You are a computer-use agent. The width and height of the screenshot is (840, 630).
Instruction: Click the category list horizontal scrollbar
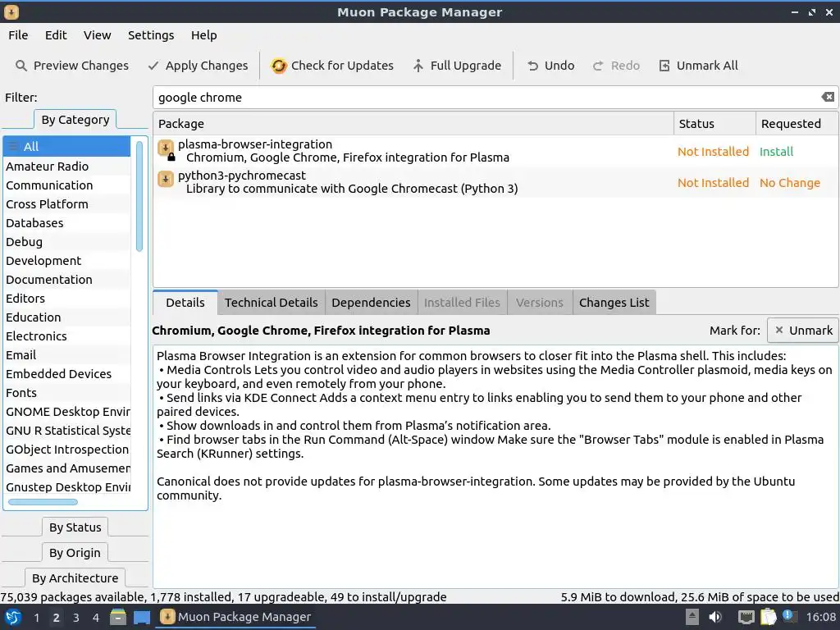[43, 502]
